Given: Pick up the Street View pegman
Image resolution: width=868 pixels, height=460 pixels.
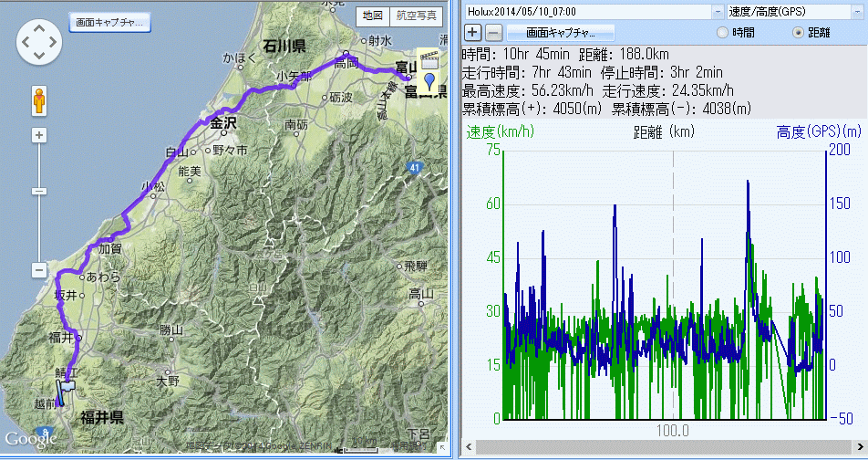Looking at the screenshot, I should (39, 99).
